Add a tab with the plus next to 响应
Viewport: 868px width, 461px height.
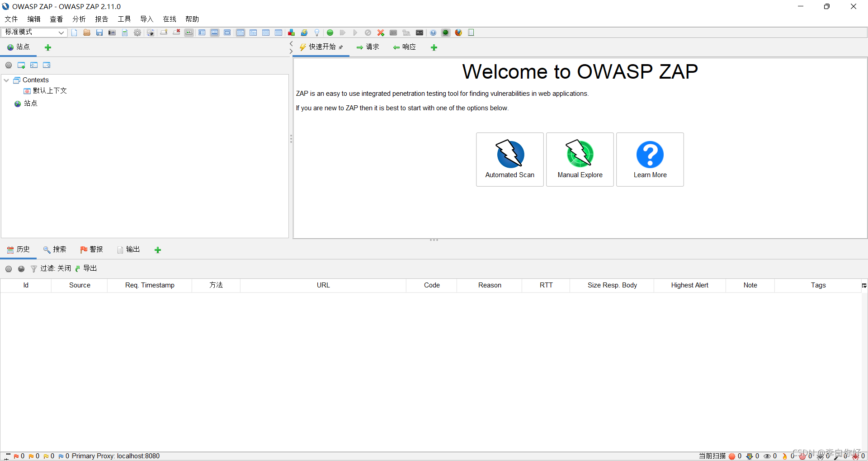pyautogui.click(x=434, y=47)
